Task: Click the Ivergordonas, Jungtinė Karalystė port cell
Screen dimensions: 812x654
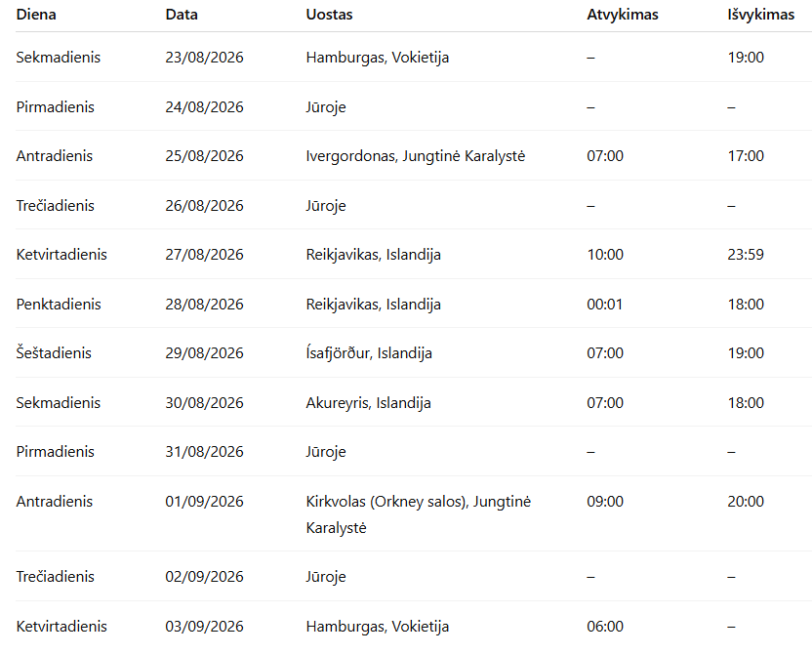Action: pyautogui.click(x=415, y=156)
